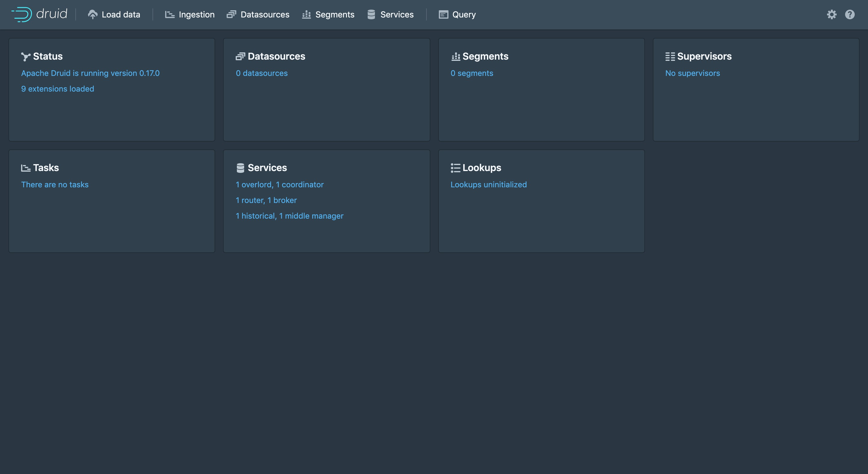Screen dimensions: 868x474
Task: Click the Datasources icon in the navigation bar
Action: point(231,14)
